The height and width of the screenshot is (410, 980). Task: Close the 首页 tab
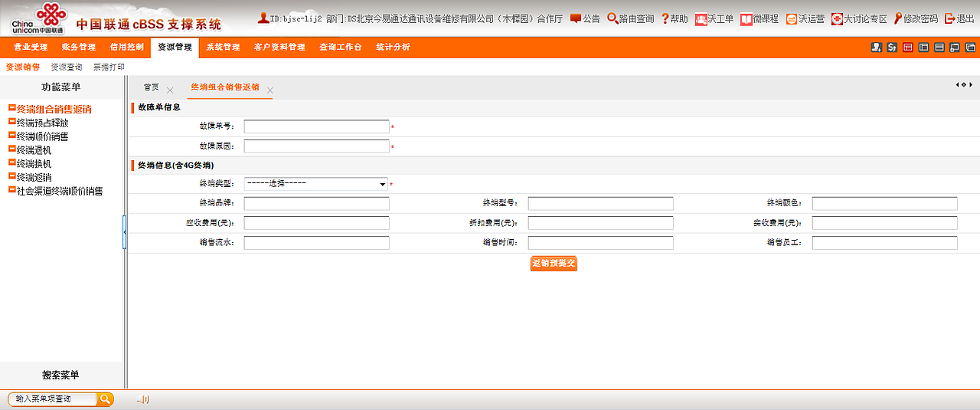pyautogui.click(x=170, y=90)
